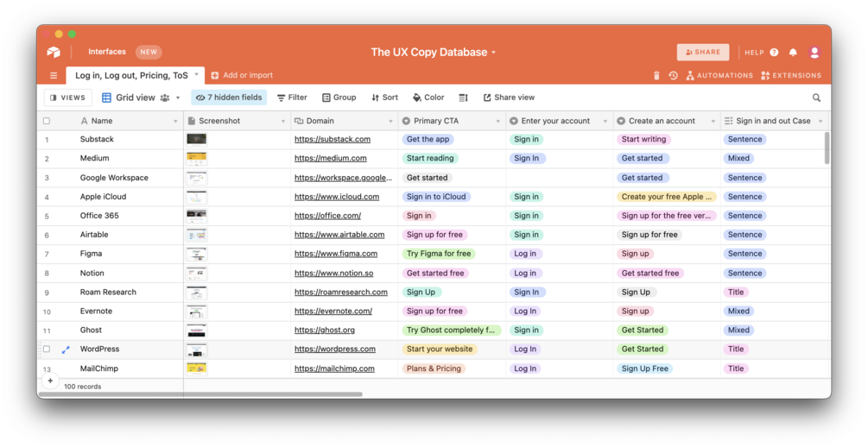This screenshot has width=868, height=447.
Task: Open the https://mailchimp.com link
Action: point(334,368)
